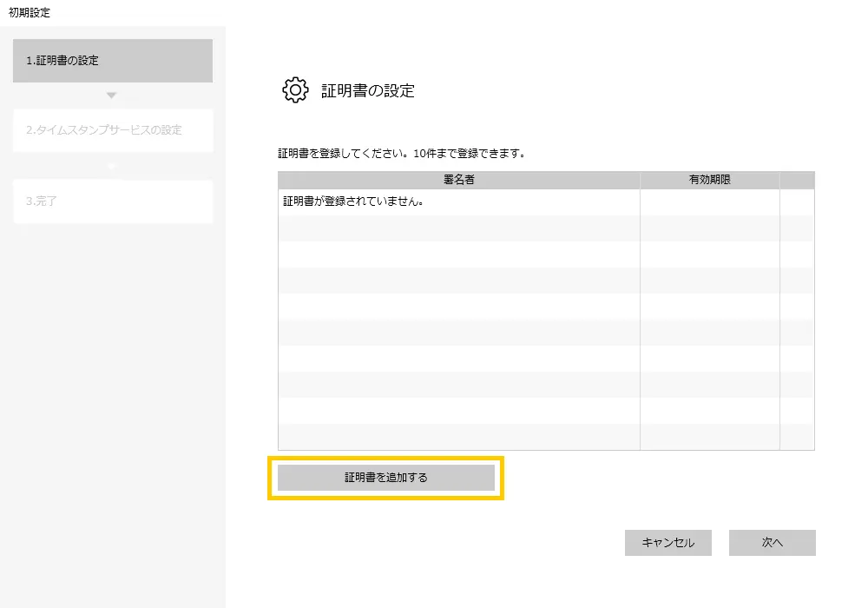Viewport: 868px width, 608px height.
Task: Click the 署名者 column header
Action: pos(458,180)
